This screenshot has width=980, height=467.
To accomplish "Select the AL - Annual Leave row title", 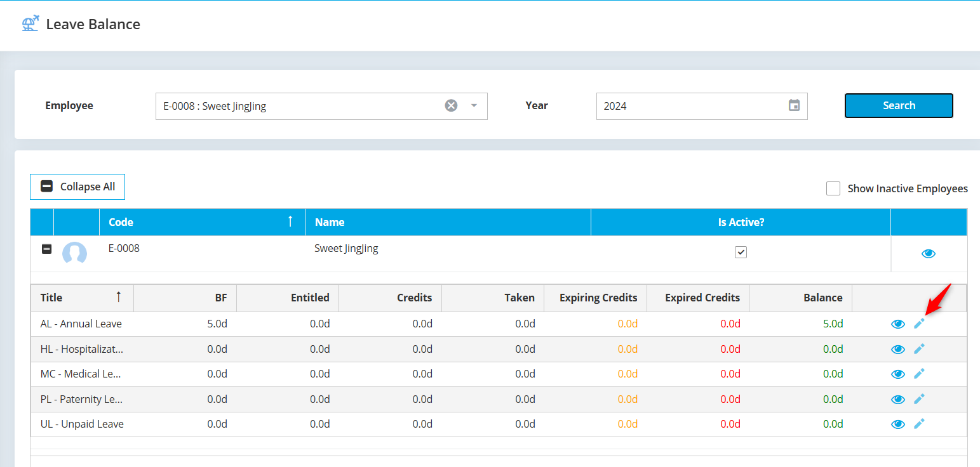I will pos(81,324).
